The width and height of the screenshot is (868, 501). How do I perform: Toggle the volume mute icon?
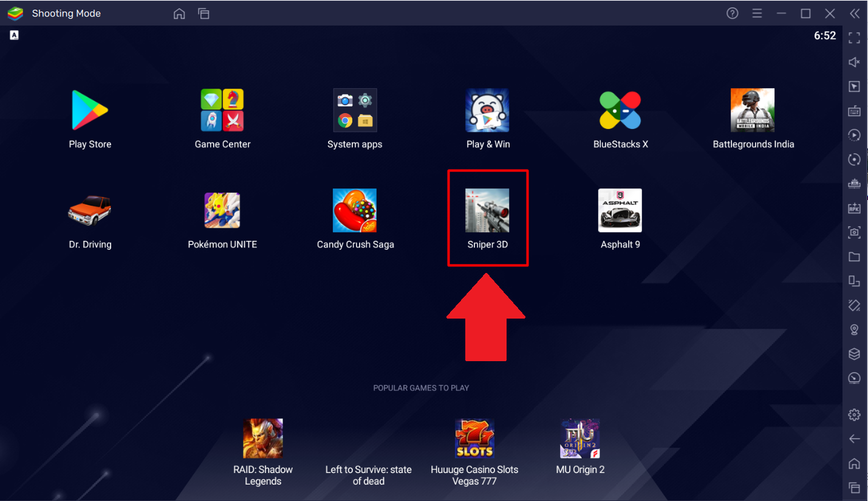pos(854,62)
